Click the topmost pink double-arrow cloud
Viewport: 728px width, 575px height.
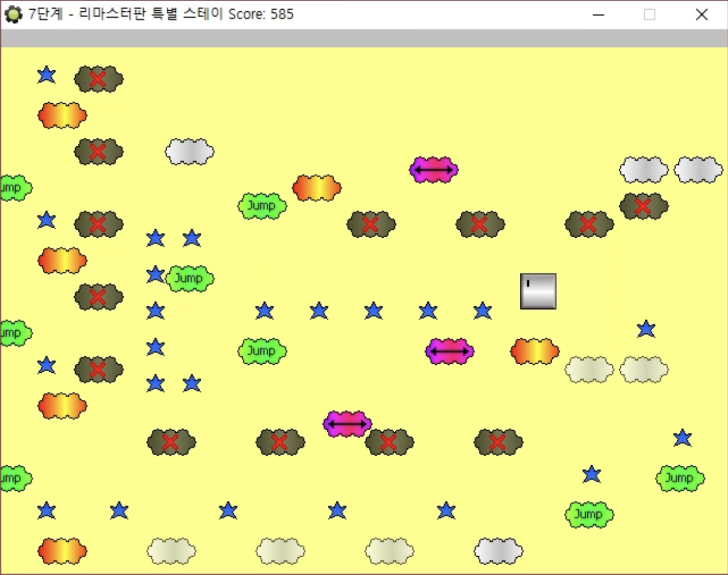click(x=434, y=170)
